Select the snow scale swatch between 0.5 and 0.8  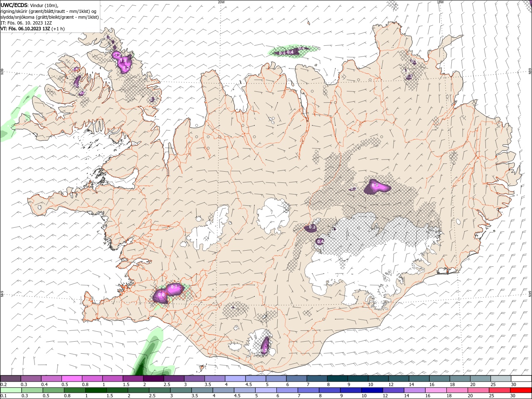pyautogui.click(x=71, y=378)
